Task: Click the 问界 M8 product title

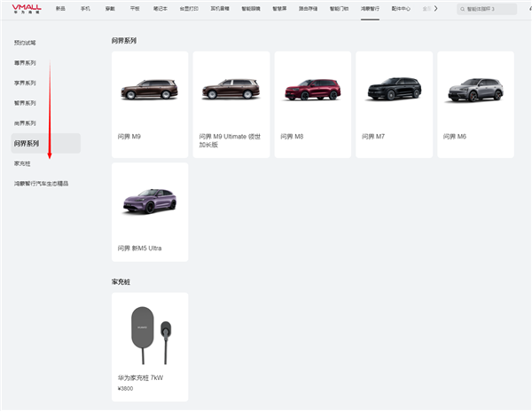Action: (292, 137)
